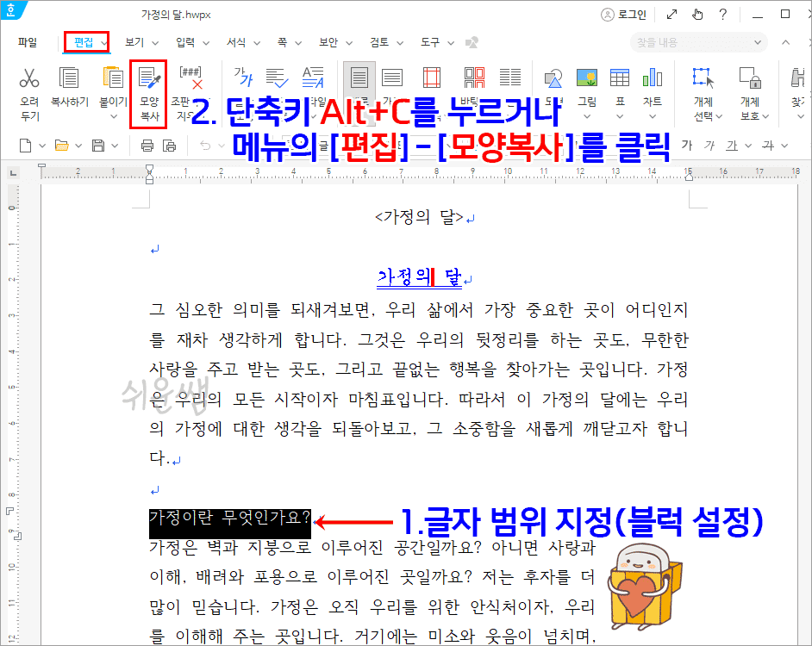The image size is (812, 646).
Task: Toggle bold formatting on the selected text
Action: click(x=687, y=146)
